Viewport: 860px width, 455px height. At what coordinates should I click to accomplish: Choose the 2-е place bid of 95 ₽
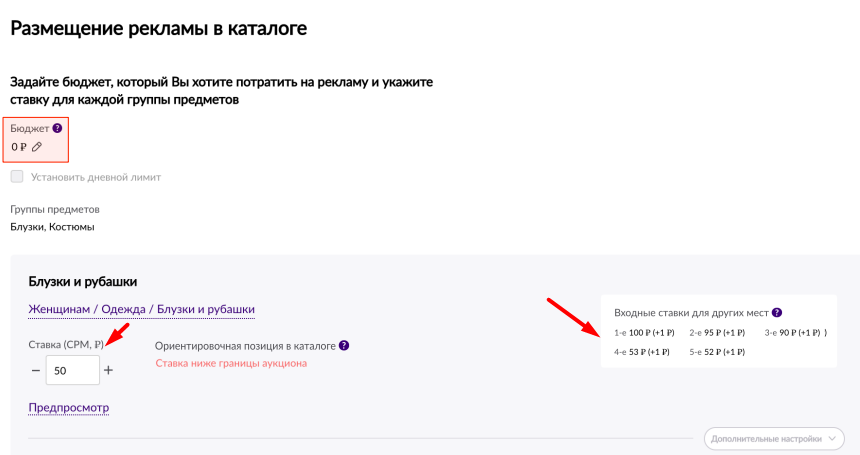pyautogui.click(x=717, y=333)
